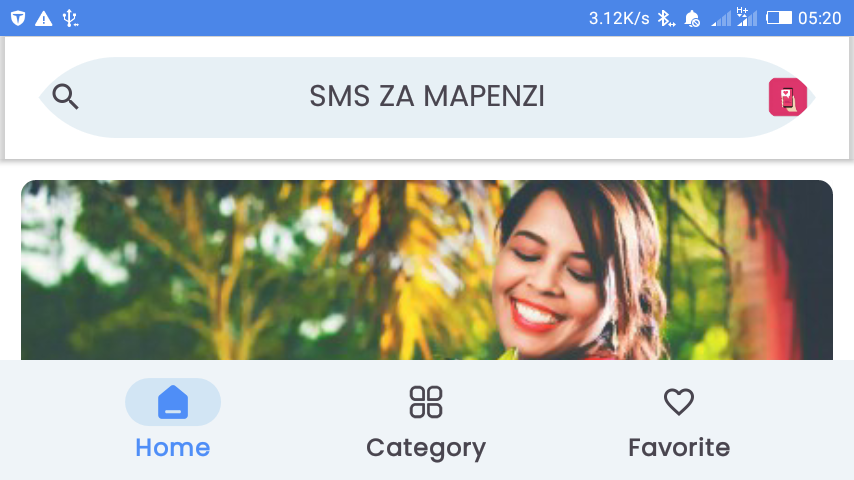Tap the USB connection status icon

(x=70, y=18)
